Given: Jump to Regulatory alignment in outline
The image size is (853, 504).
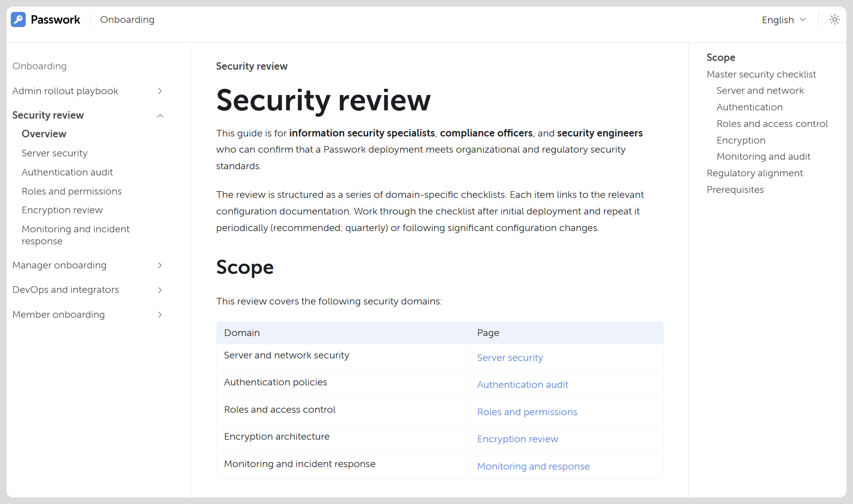Looking at the screenshot, I should pos(755,173).
